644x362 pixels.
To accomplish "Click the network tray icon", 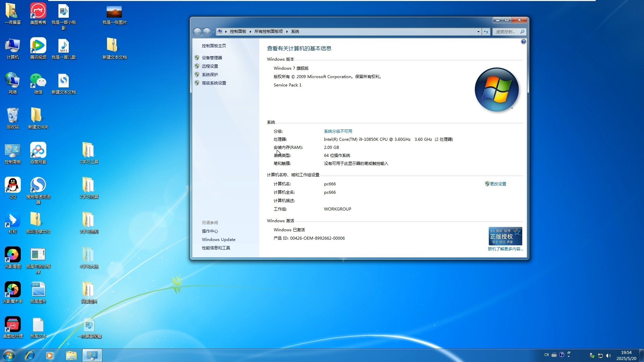I will pos(600,356).
